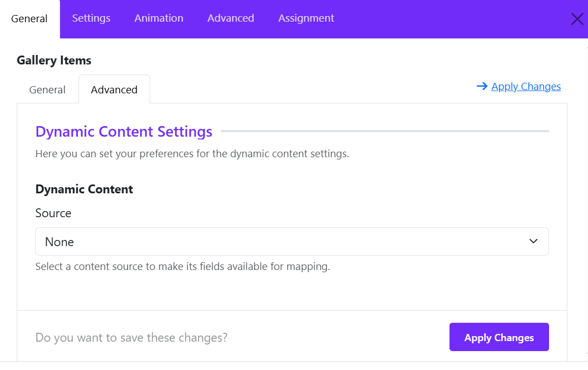
Task: Click the 'Here you can set your preferences' description
Action: 192,154
